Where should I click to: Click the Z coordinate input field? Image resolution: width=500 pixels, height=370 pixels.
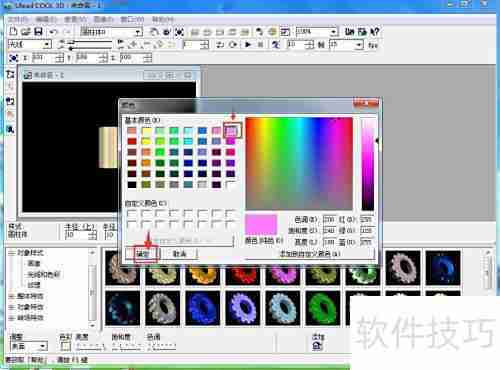[x=131, y=58]
